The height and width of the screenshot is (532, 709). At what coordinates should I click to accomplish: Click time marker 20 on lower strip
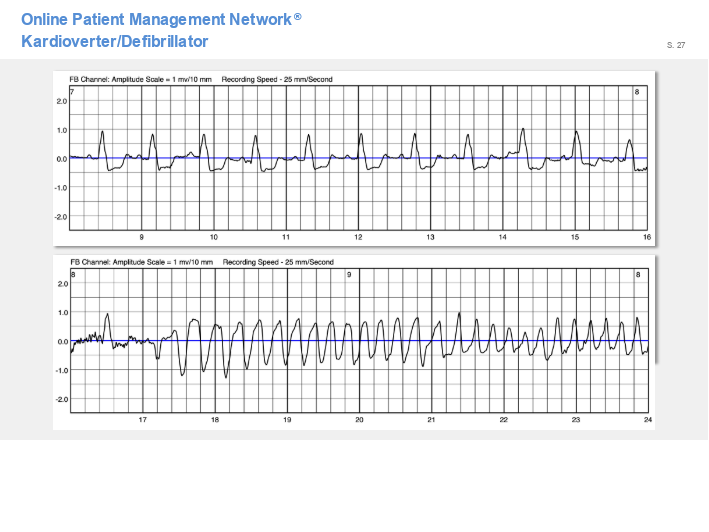(x=359, y=420)
